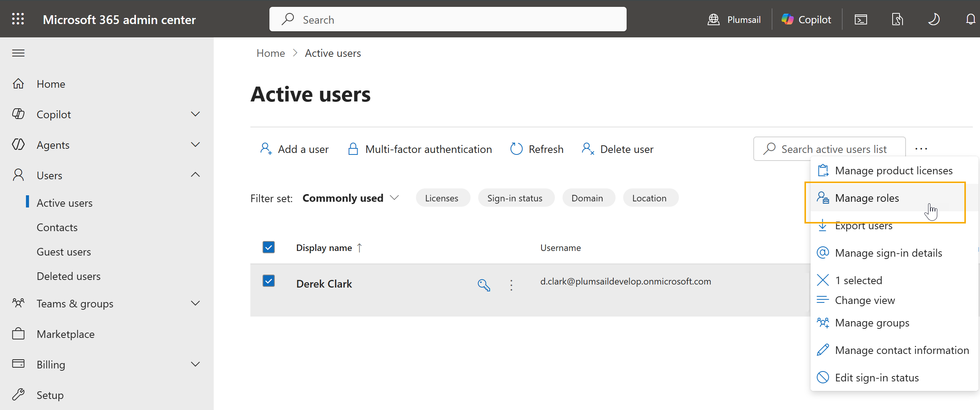Click the document script icon in header

(897, 19)
